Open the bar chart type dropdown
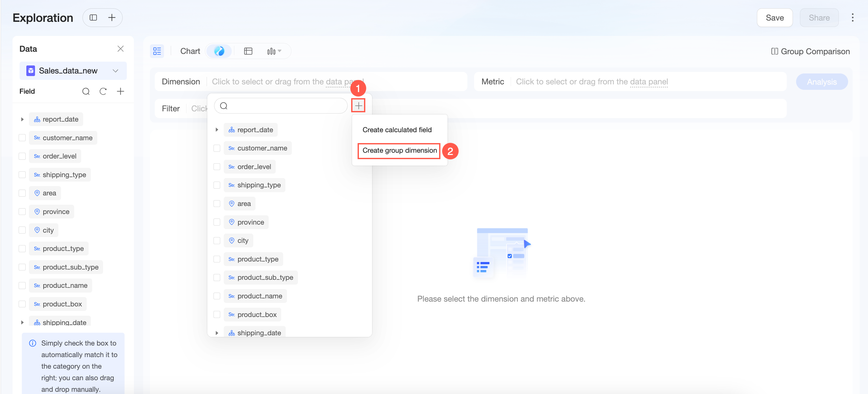This screenshot has width=868, height=394. point(274,51)
